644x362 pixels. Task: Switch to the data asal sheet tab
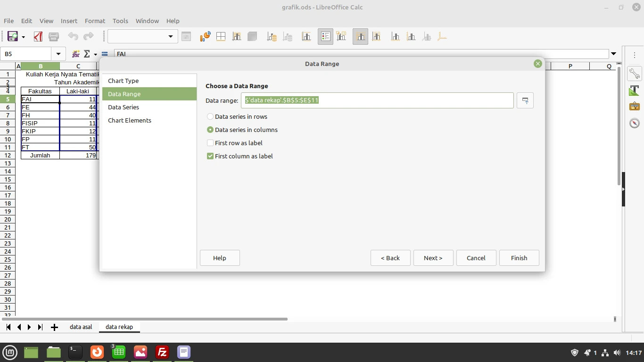point(81,327)
